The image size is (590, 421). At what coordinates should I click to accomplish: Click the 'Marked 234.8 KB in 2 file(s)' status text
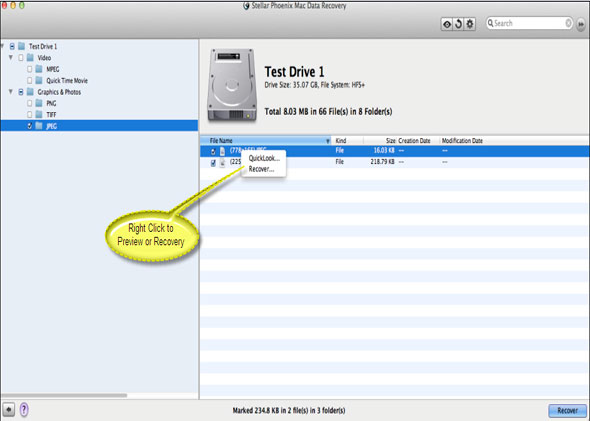point(289,410)
